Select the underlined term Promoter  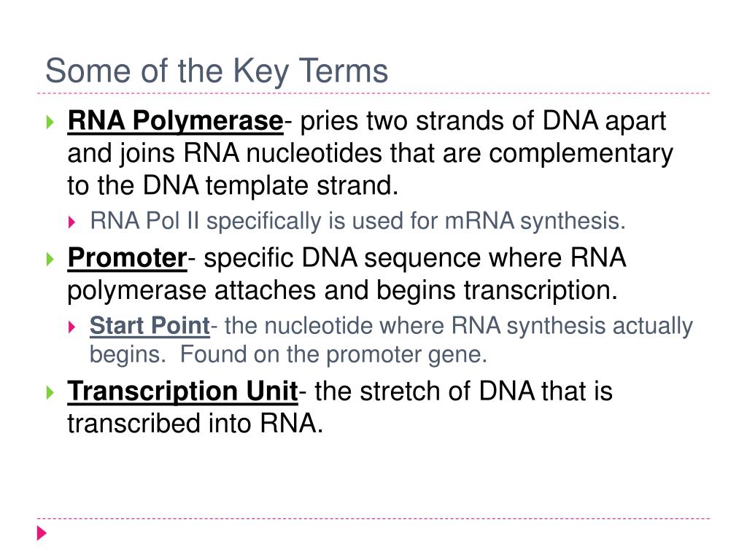127,258
